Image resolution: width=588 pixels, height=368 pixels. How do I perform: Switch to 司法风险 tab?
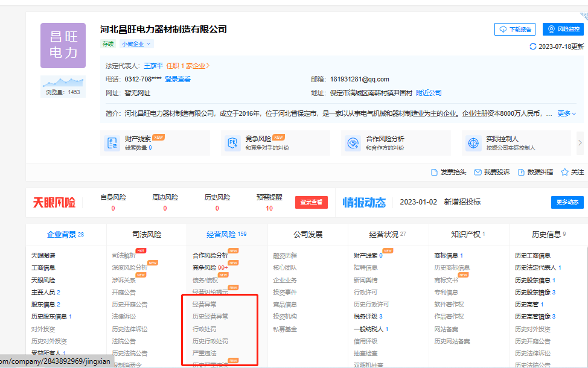pyautogui.click(x=147, y=235)
